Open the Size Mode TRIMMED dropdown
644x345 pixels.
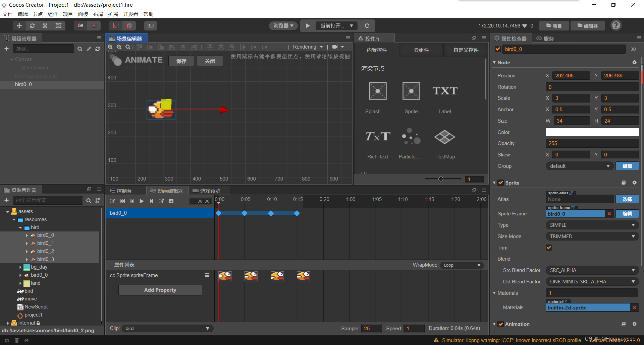tap(592, 236)
